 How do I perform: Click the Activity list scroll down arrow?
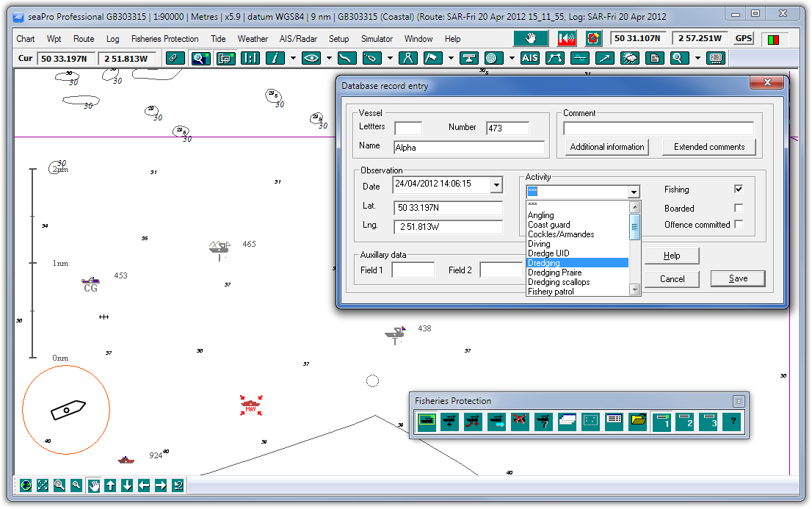pyautogui.click(x=635, y=289)
